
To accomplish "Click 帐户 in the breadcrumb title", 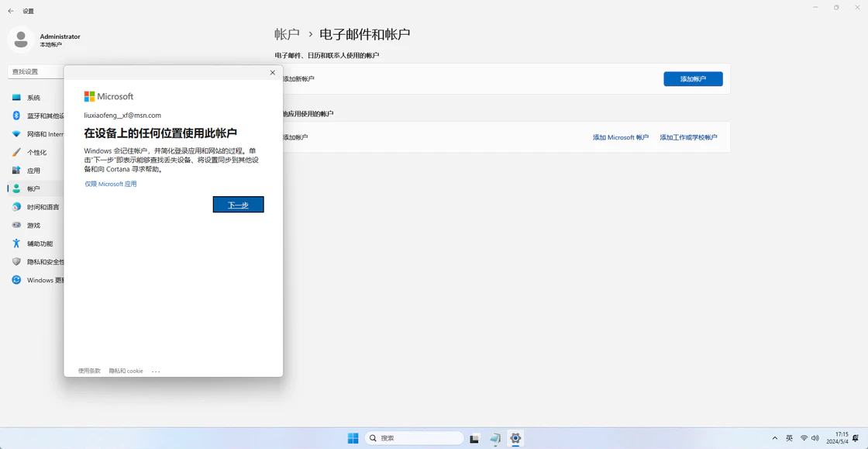I will [x=287, y=34].
